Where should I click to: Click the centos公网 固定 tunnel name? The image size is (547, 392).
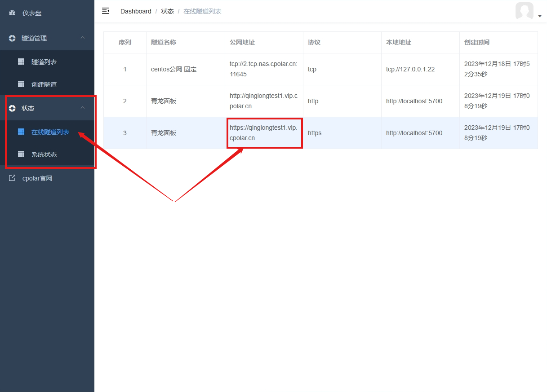tap(174, 69)
